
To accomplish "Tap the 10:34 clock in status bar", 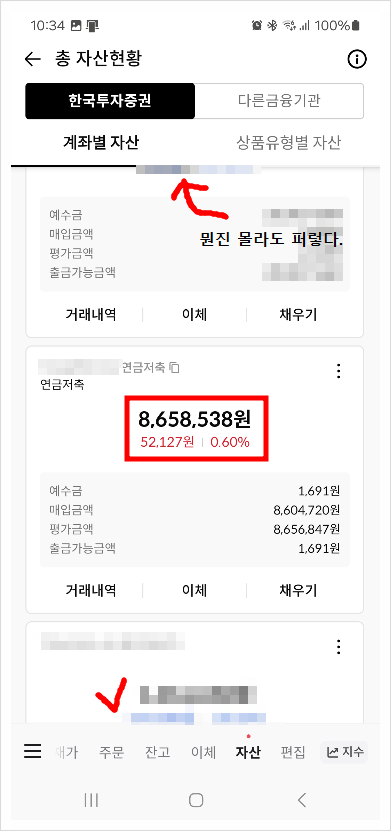I will 47,25.
